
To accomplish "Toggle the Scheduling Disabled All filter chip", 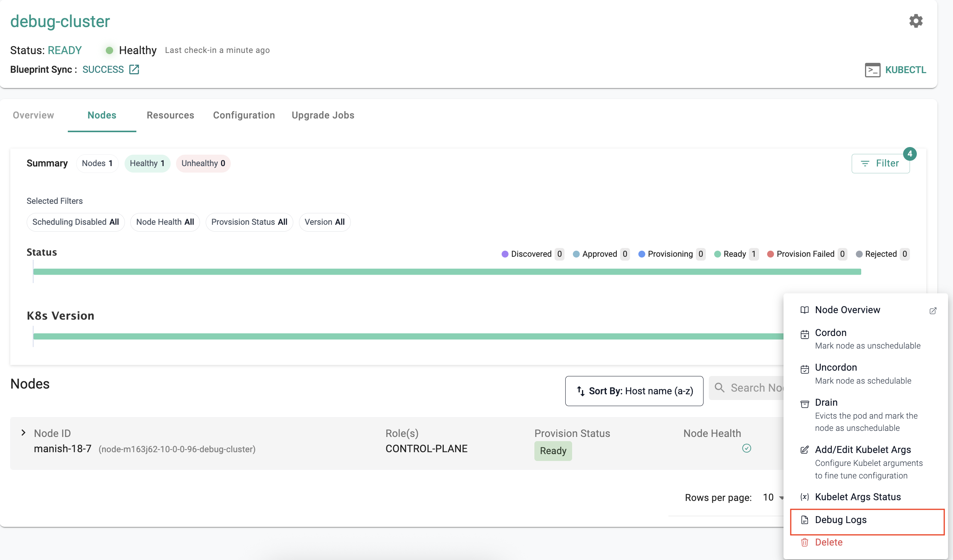I will [x=75, y=222].
